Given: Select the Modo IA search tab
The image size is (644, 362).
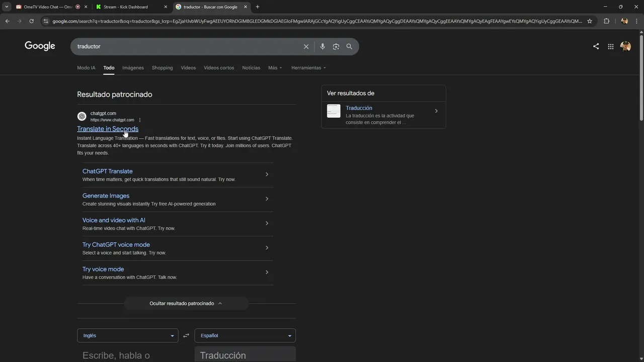Looking at the screenshot, I should click(86, 68).
